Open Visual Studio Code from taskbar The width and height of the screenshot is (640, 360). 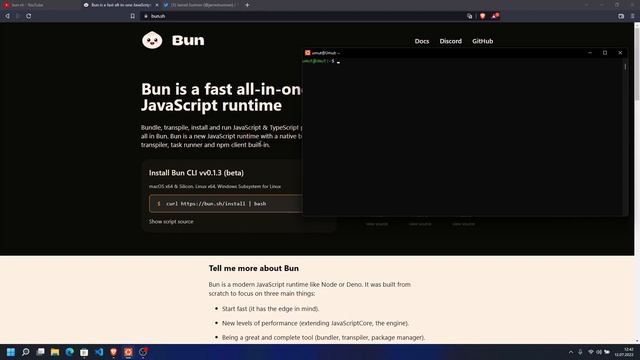coord(99,352)
